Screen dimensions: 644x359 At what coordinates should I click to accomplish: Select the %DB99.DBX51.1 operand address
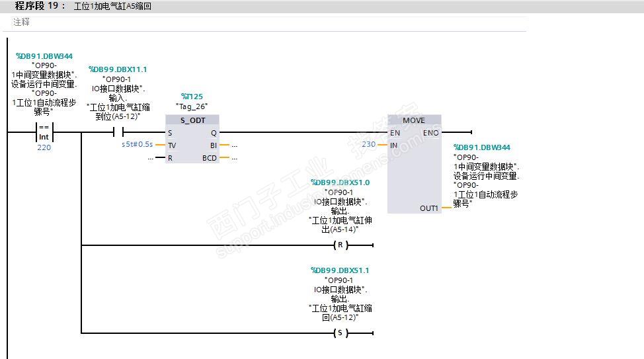[x=340, y=270]
